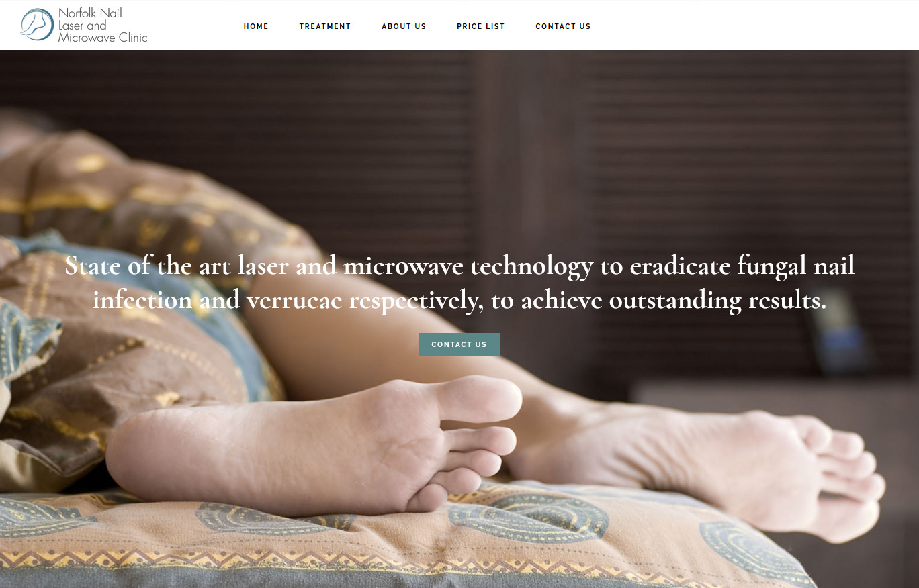The height and width of the screenshot is (588, 919).
Task: Open the Price List page
Action: click(480, 26)
